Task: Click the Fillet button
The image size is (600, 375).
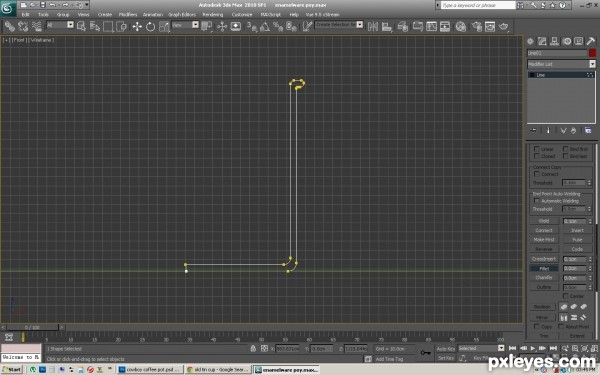Action: 544,269
